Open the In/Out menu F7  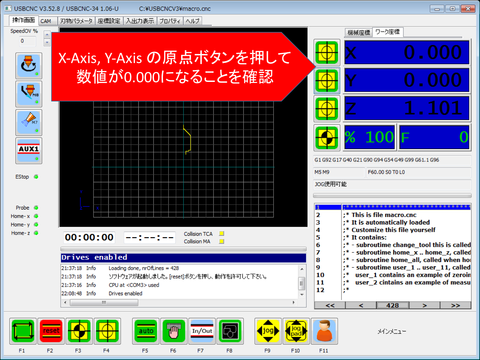(x=202, y=331)
